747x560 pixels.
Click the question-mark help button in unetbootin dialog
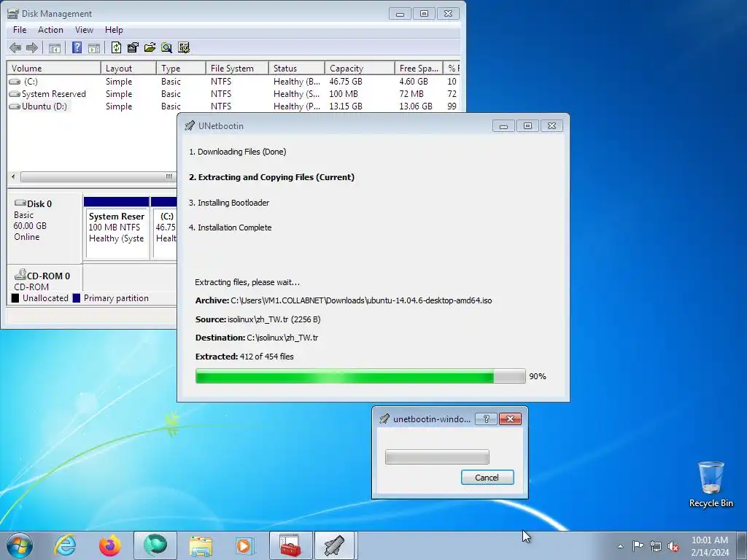click(486, 419)
